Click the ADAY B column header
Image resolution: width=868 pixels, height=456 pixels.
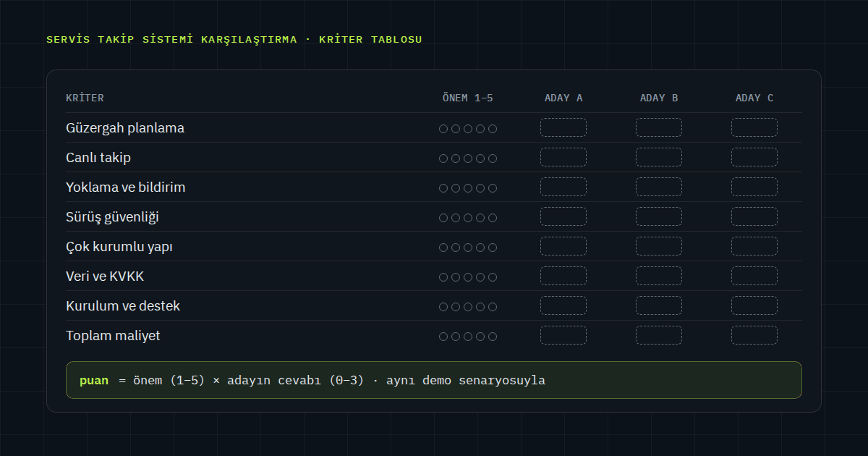pos(659,98)
